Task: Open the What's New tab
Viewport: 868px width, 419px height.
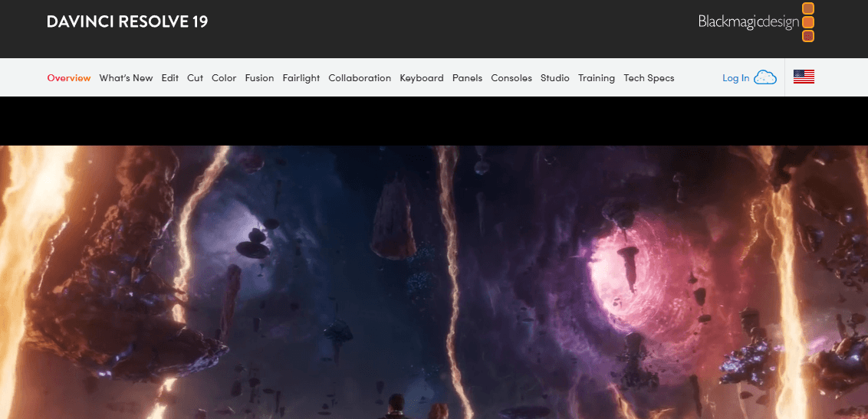Action: pyautogui.click(x=127, y=78)
